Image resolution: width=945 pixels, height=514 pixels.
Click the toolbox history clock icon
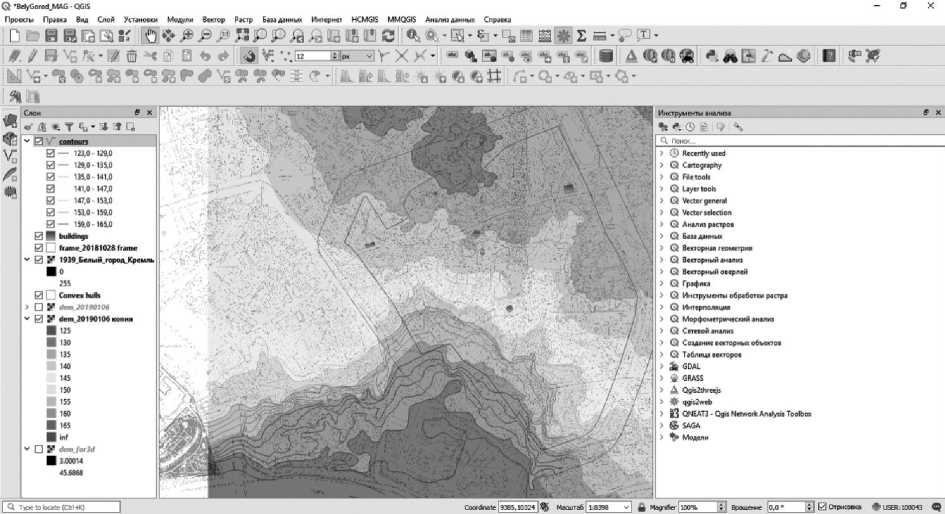pos(690,127)
